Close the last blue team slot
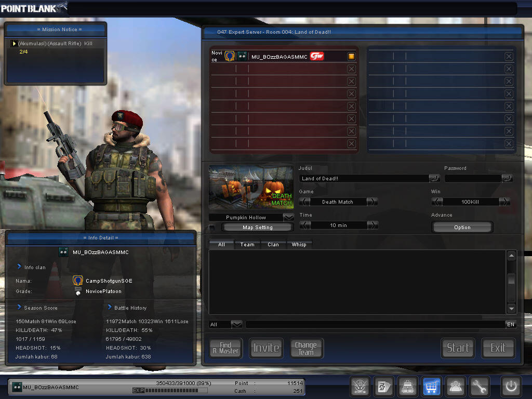This screenshot has width=532, height=399. (509, 144)
